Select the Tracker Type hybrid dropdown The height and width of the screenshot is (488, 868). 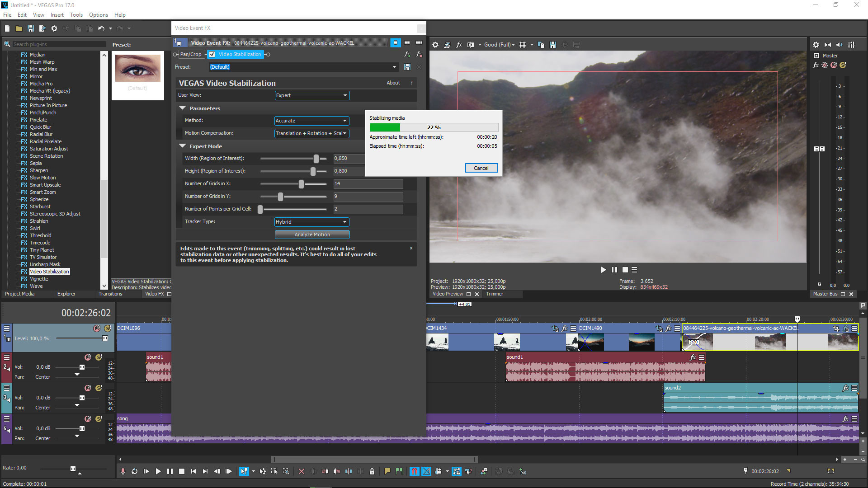pyautogui.click(x=310, y=221)
